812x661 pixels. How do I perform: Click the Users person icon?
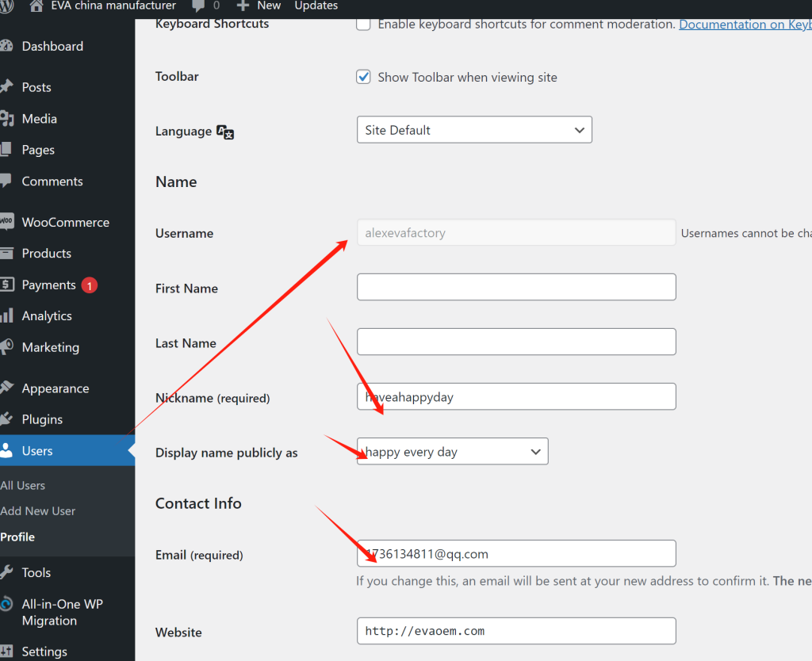point(6,450)
